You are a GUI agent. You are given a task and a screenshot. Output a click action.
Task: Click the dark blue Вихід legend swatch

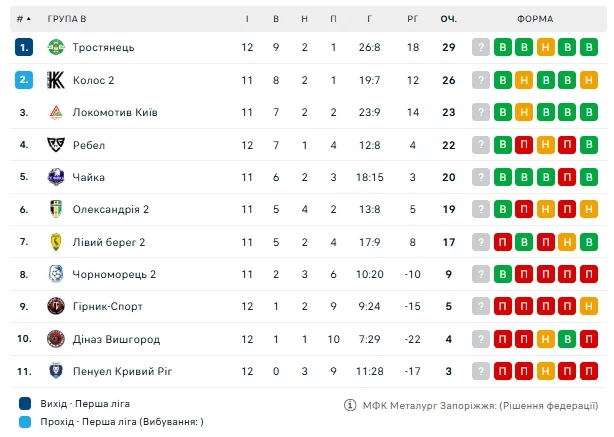23,404
